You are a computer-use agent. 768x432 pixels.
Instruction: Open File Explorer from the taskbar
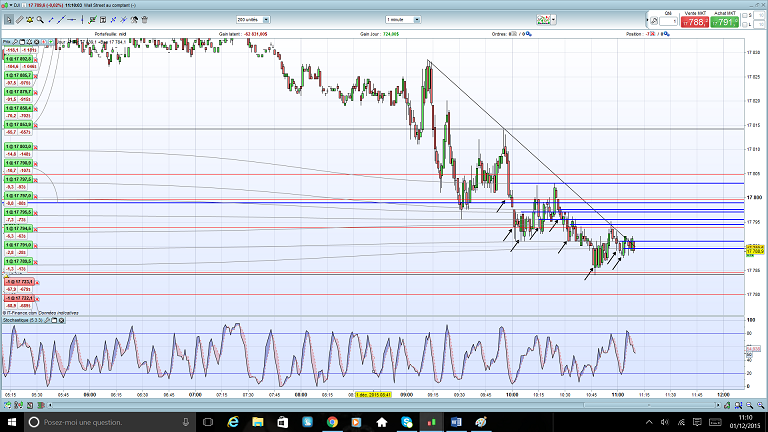tap(258, 422)
